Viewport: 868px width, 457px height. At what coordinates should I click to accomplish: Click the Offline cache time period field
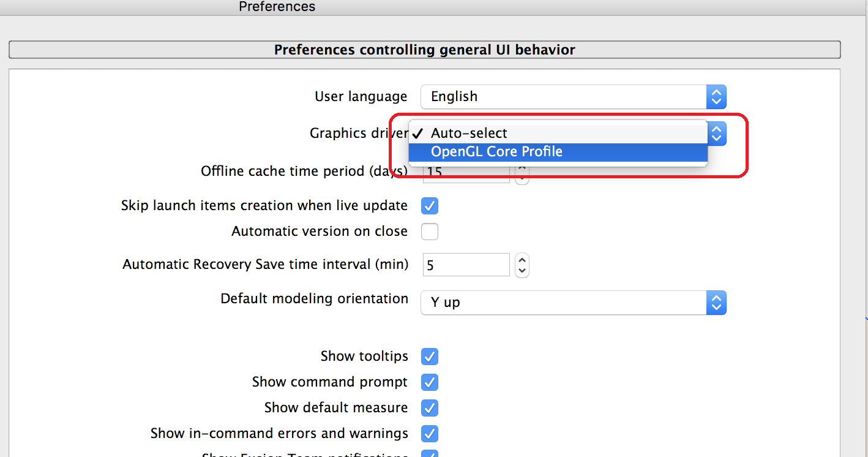coord(466,173)
